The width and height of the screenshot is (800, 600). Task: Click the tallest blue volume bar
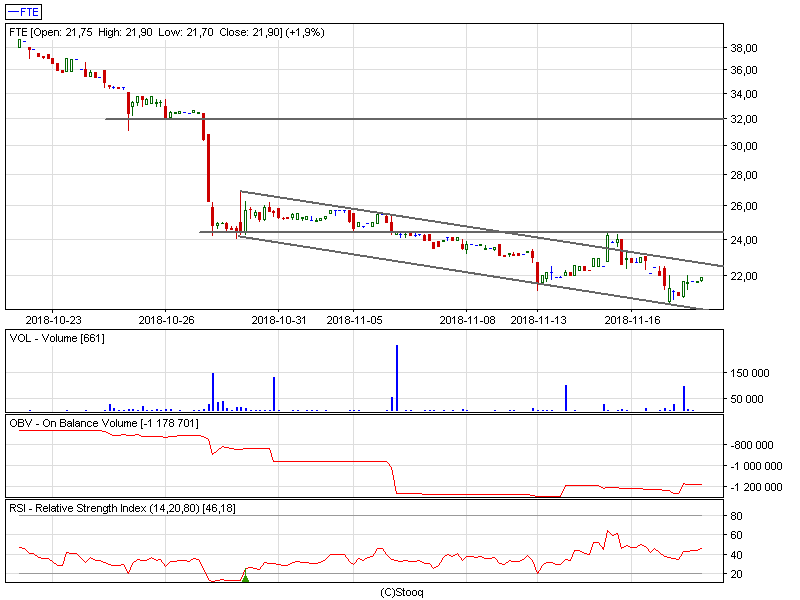pos(397,378)
